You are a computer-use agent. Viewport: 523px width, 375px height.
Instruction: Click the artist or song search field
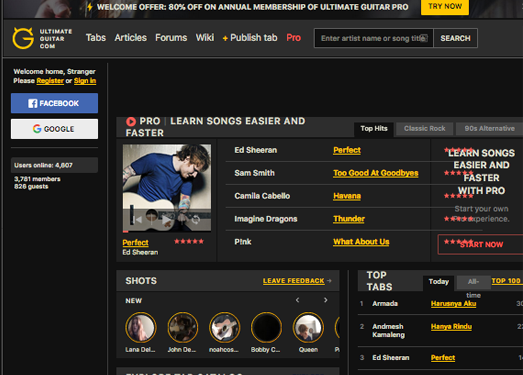click(x=374, y=38)
